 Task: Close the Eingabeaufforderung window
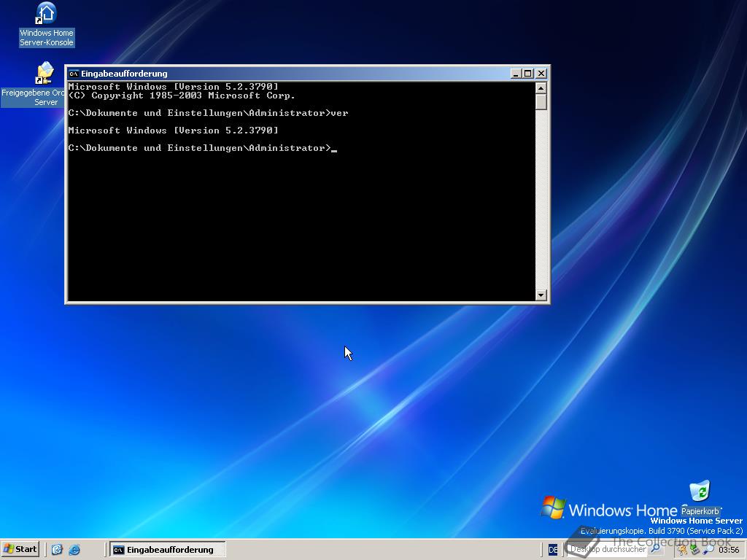point(541,74)
